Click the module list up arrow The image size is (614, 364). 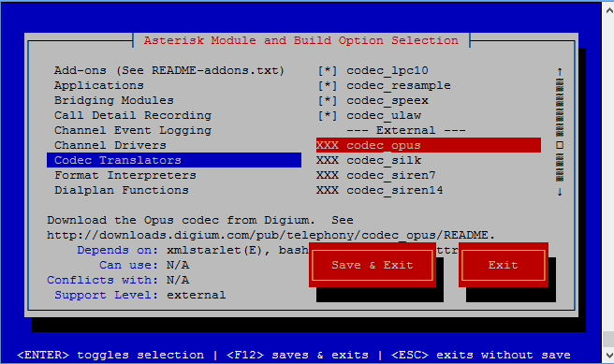pyautogui.click(x=560, y=72)
